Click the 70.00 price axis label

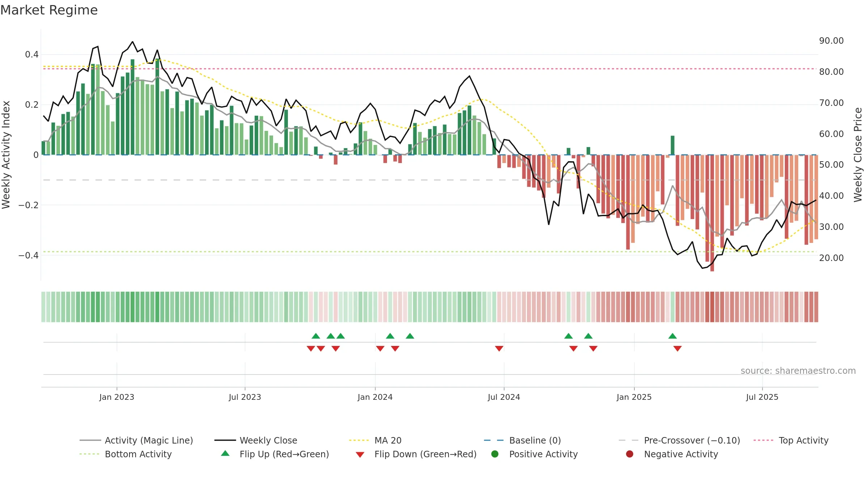(x=831, y=103)
